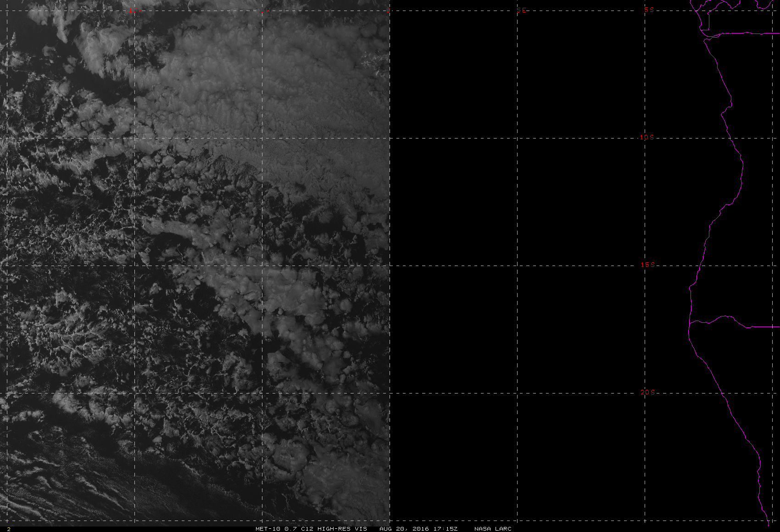The height and width of the screenshot is (532, 780).
Task: Click the MET-10 0.7 C12 HIGH-RES VIS caption
Action: (x=311, y=529)
